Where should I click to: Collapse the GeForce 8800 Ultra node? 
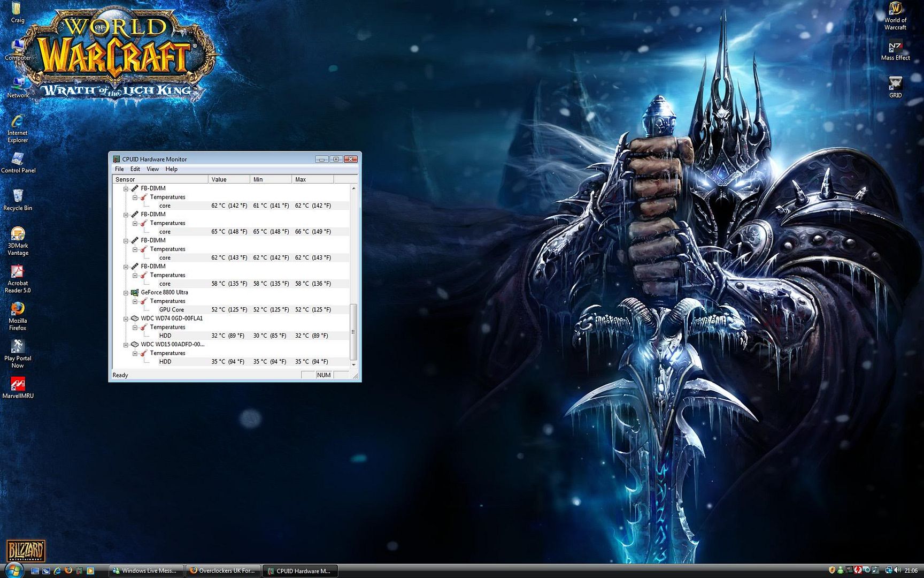[126, 293]
